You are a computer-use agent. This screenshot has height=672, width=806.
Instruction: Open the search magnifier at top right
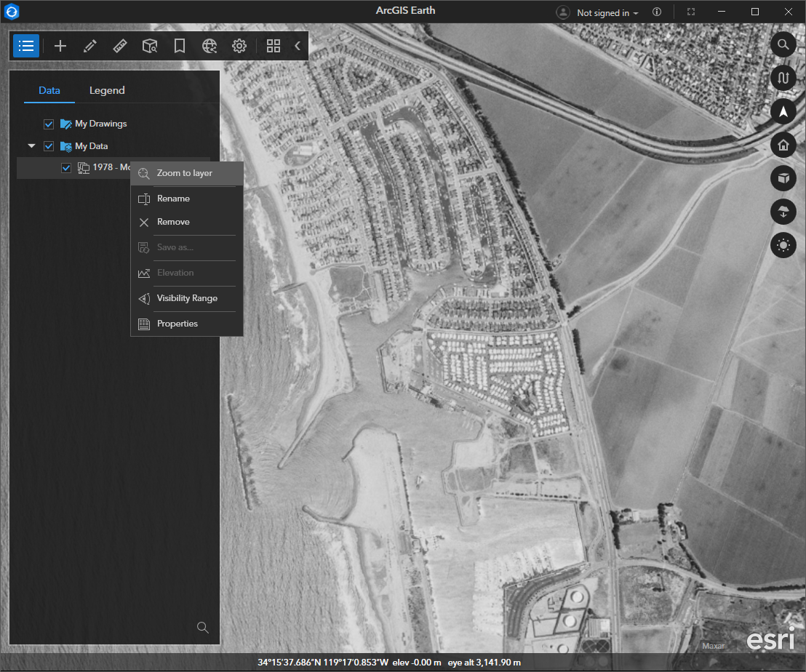[x=783, y=44]
